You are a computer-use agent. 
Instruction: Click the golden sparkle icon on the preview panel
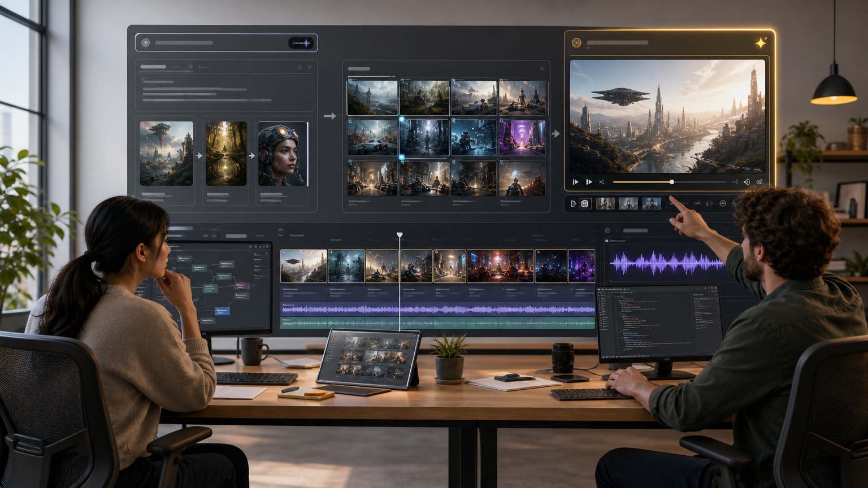761,43
